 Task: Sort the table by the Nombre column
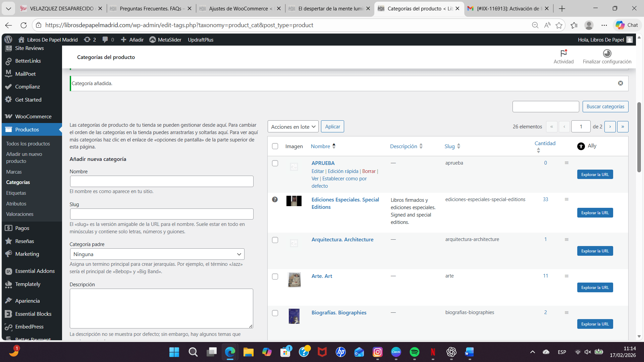click(x=320, y=146)
